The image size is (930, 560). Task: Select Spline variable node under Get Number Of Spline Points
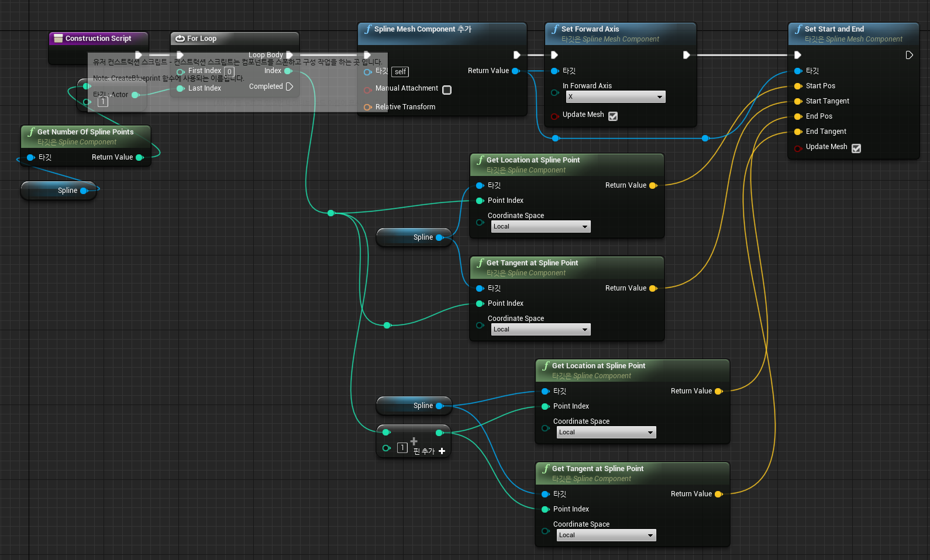click(58, 191)
